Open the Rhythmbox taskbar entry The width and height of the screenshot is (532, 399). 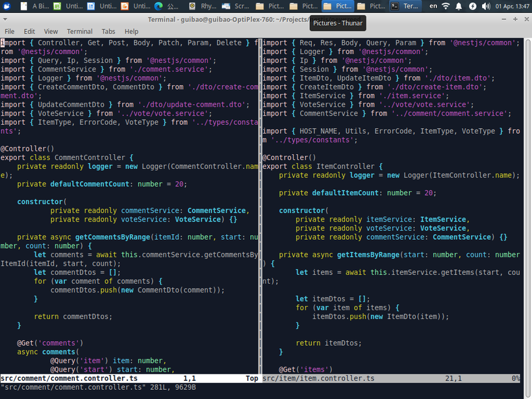pyautogui.click(x=203, y=6)
